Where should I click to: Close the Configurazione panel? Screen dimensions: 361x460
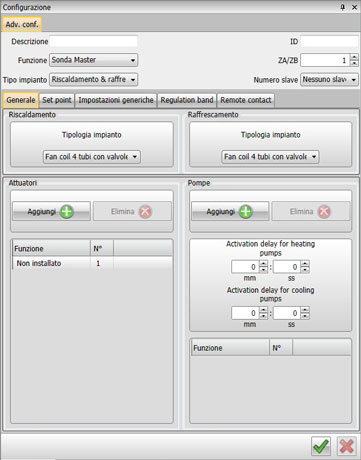coord(354,7)
